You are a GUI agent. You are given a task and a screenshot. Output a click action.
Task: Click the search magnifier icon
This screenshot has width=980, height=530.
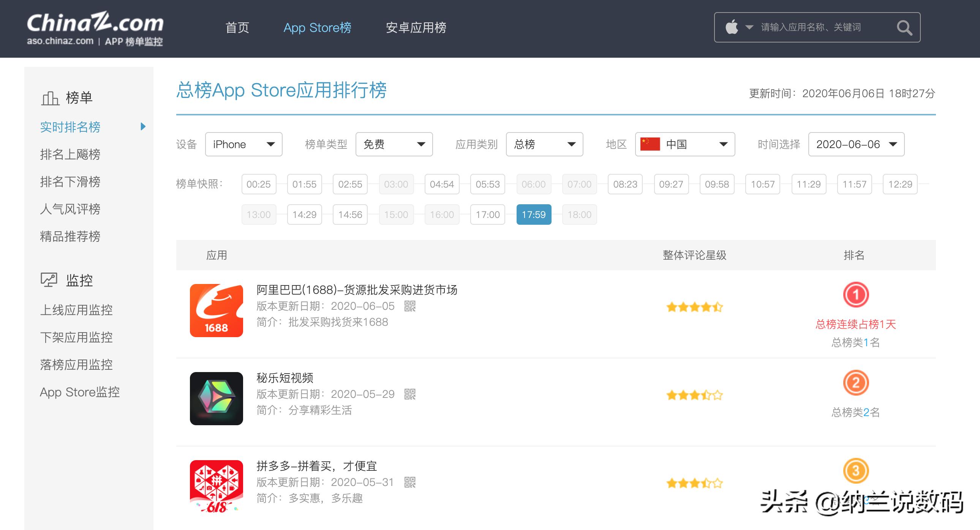(x=904, y=28)
